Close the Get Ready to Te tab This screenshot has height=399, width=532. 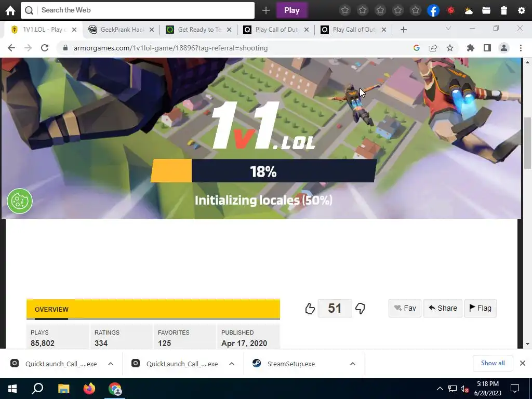pos(229,30)
